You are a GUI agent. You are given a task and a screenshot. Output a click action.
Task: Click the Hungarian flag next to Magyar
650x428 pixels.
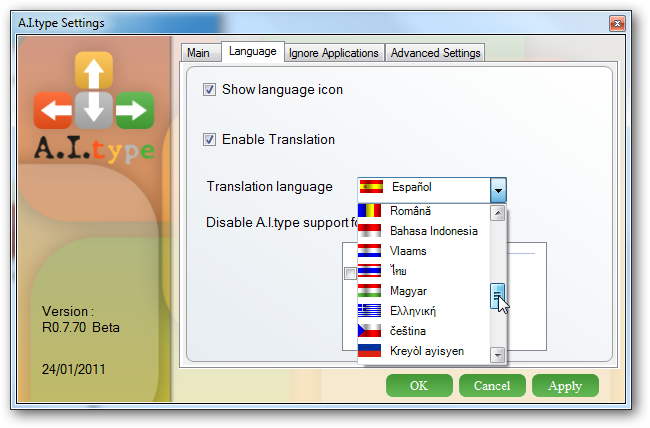[x=369, y=290]
